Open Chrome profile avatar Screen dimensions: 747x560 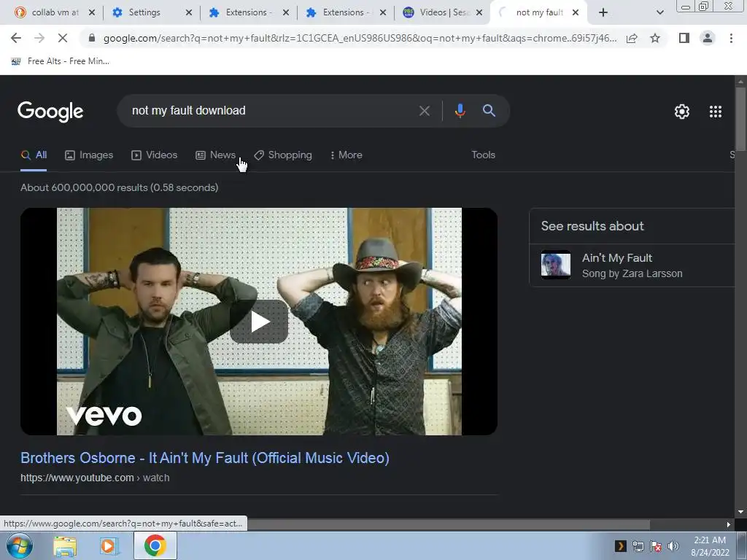click(x=708, y=38)
